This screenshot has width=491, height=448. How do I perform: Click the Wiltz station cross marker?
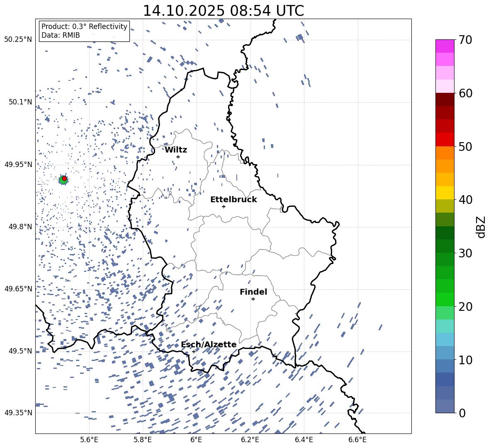tap(178, 157)
